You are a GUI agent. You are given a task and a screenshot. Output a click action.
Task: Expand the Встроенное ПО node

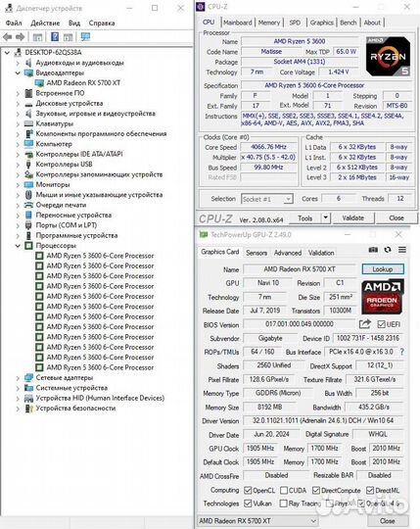point(18,93)
